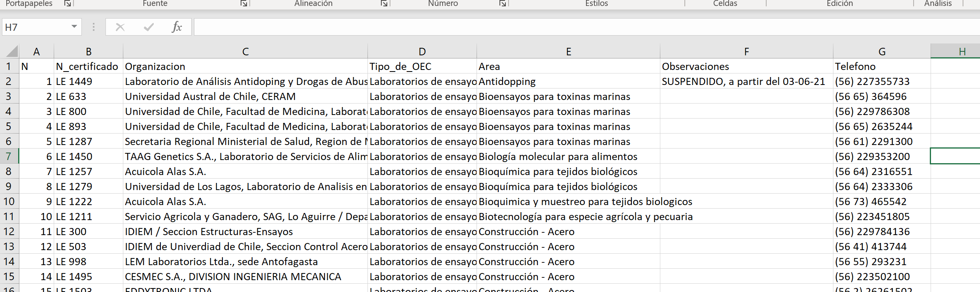Click Universidad de Los Lagos cell
This screenshot has width=980, height=292.
pos(245,187)
